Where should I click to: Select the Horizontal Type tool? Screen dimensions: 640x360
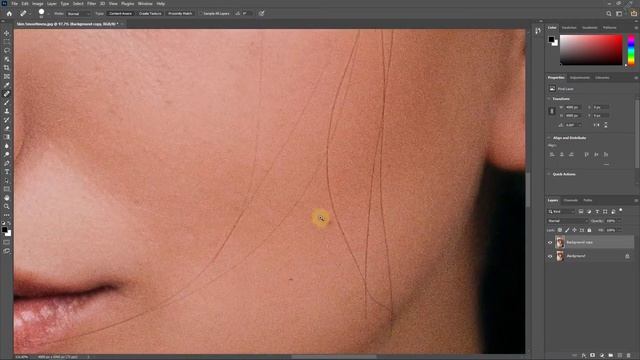click(x=7, y=172)
